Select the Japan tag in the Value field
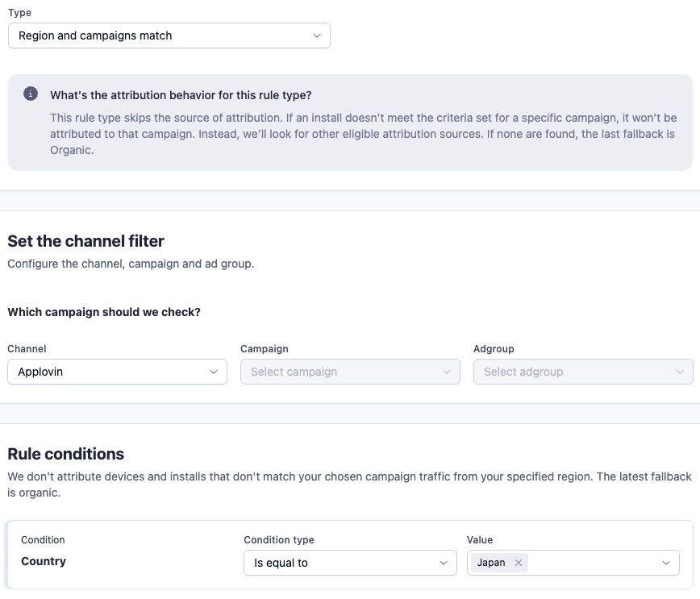Screen dimensions: 700x599 (x=491, y=563)
